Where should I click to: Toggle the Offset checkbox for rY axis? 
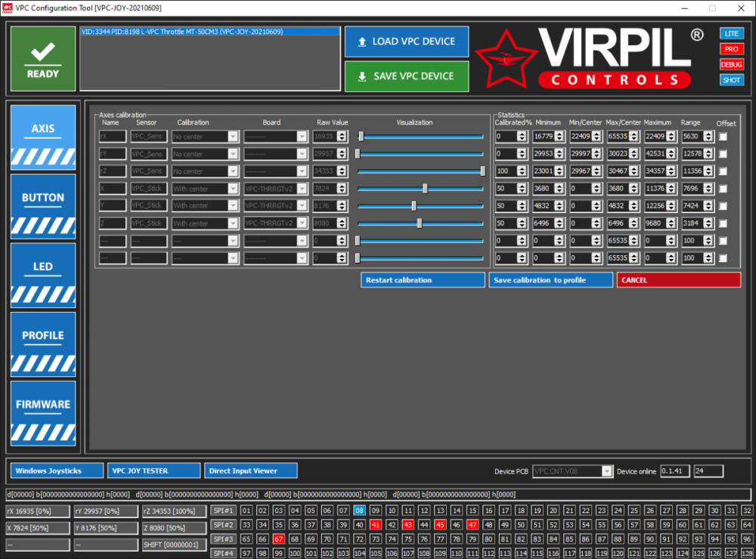(723, 154)
